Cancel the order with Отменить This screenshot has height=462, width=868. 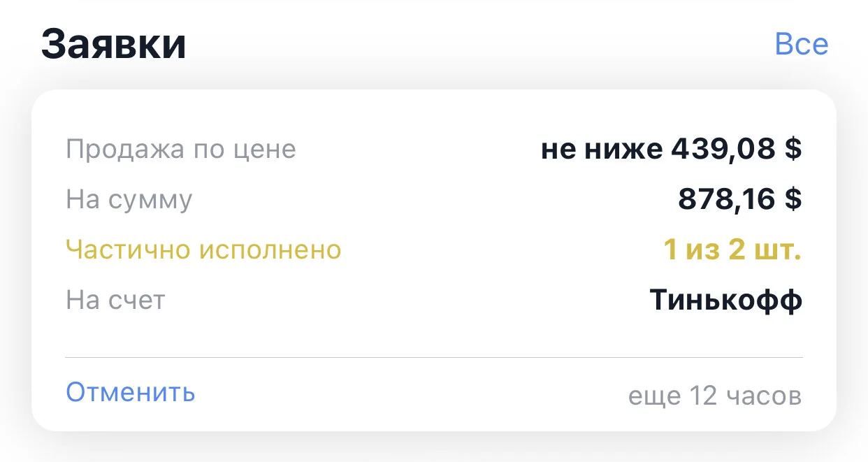point(131,392)
